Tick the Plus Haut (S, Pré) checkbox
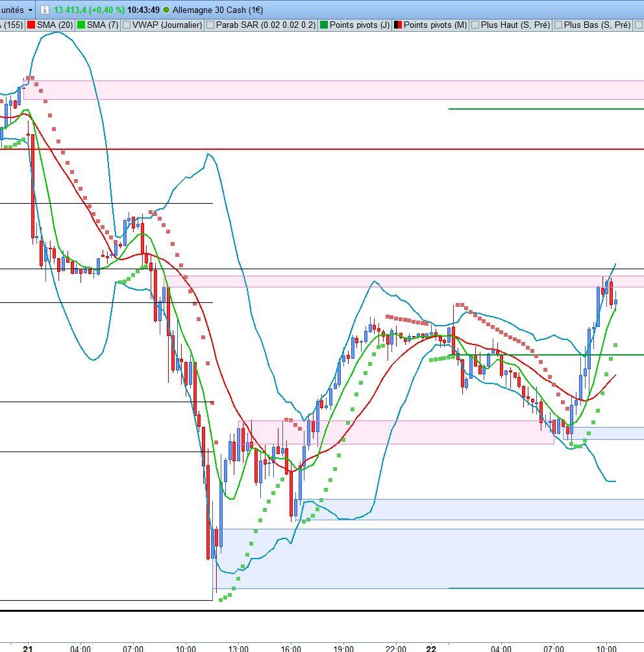 475,25
